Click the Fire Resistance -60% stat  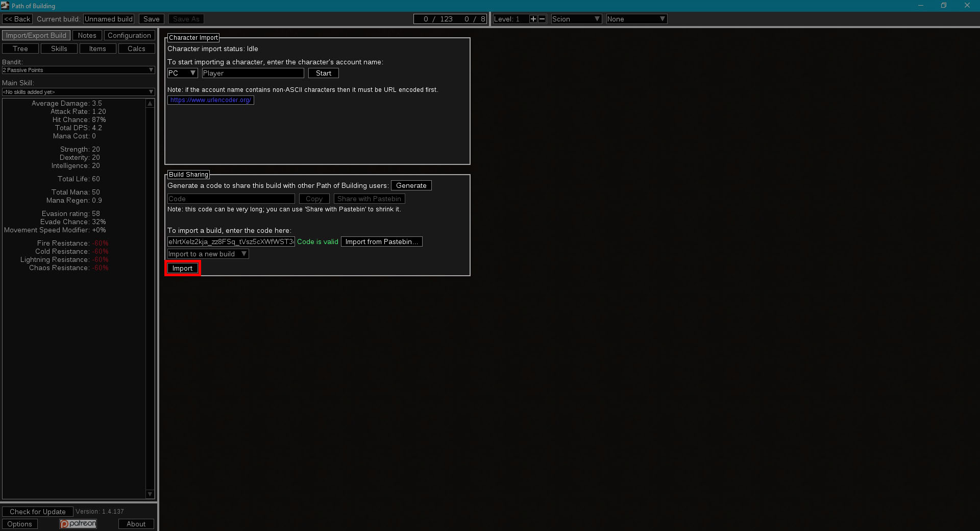[x=72, y=243]
